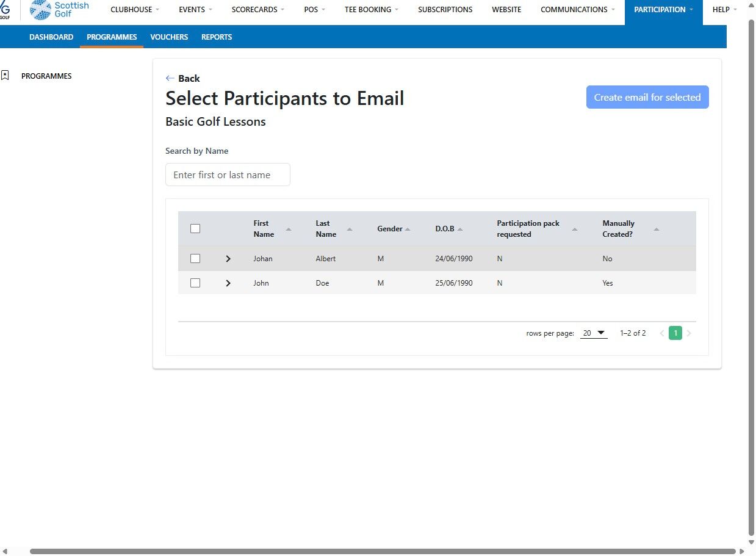Switch to the Programmes tab

[x=112, y=37]
